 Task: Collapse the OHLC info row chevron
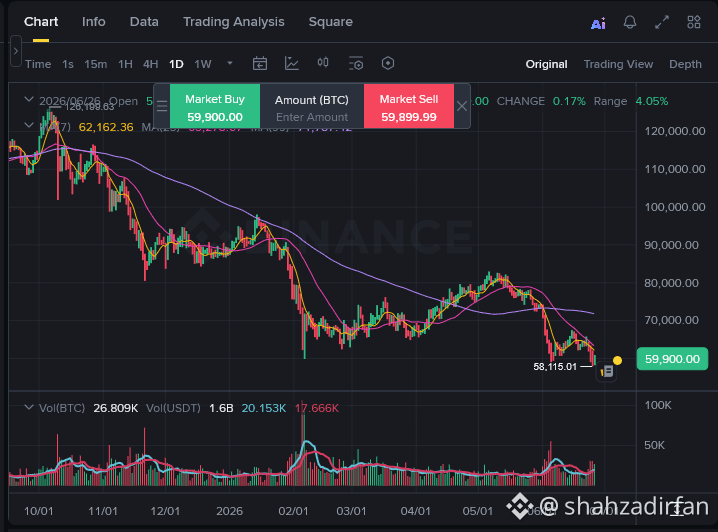(29, 99)
